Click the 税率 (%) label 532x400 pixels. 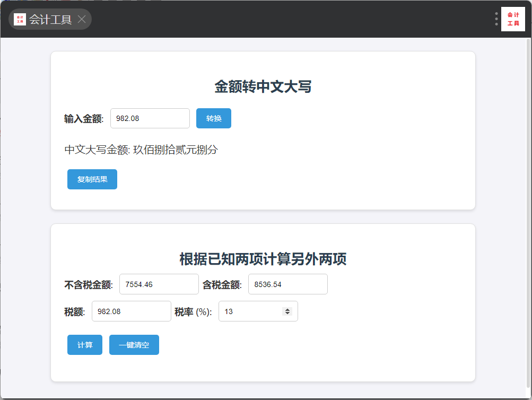pyautogui.click(x=194, y=312)
